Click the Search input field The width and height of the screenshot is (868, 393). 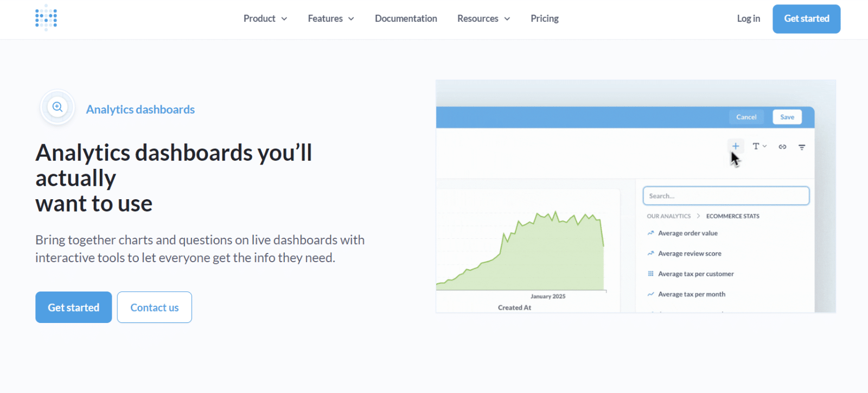click(x=726, y=196)
